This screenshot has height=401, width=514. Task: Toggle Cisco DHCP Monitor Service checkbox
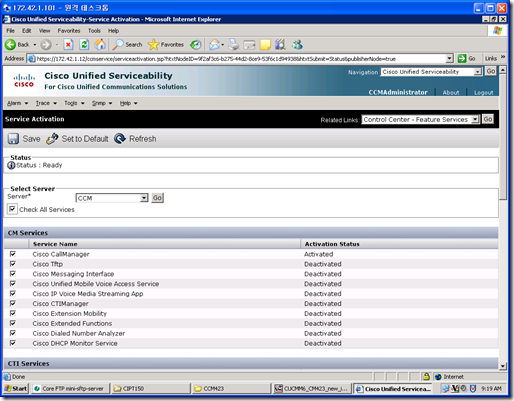pos(13,343)
